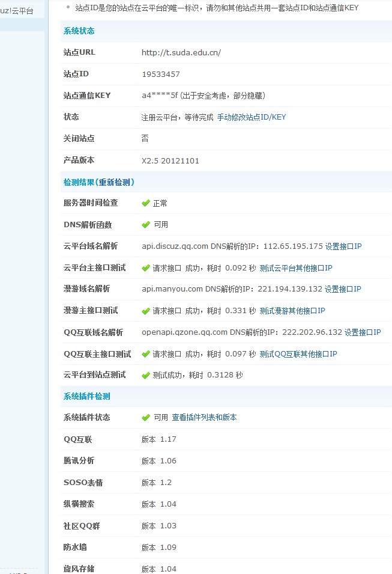The image size is (392, 574).
Task: Open 设置接口IP link for api.discuz.qq.com
Action: (x=343, y=246)
